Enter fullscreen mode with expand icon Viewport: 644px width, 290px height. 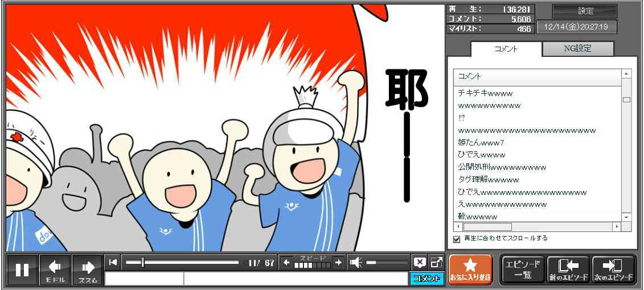point(436,262)
